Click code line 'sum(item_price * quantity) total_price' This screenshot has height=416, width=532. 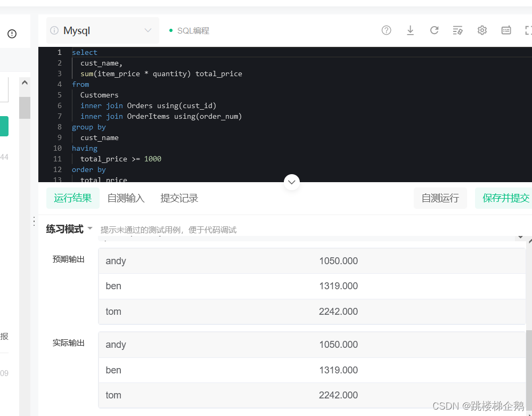click(161, 74)
